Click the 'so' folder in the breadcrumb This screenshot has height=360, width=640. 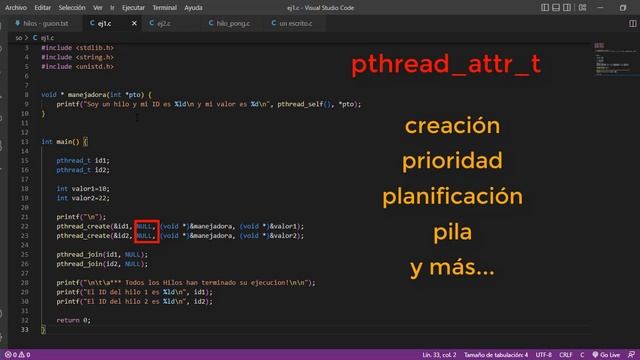click(19, 38)
